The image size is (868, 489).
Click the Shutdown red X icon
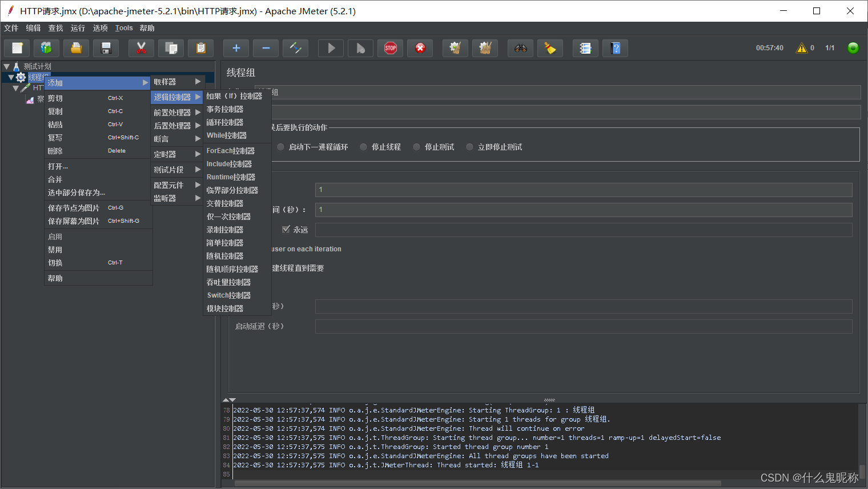pos(420,48)
